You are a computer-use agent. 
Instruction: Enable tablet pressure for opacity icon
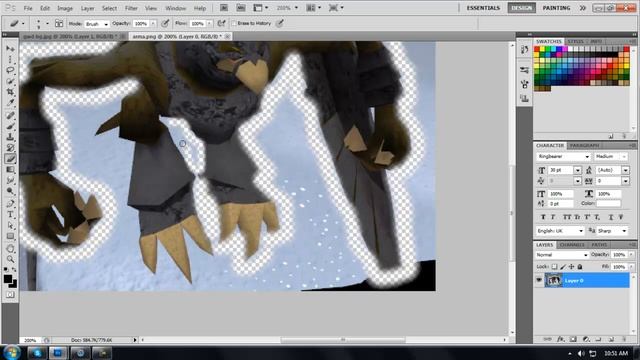tap(165, 23)
